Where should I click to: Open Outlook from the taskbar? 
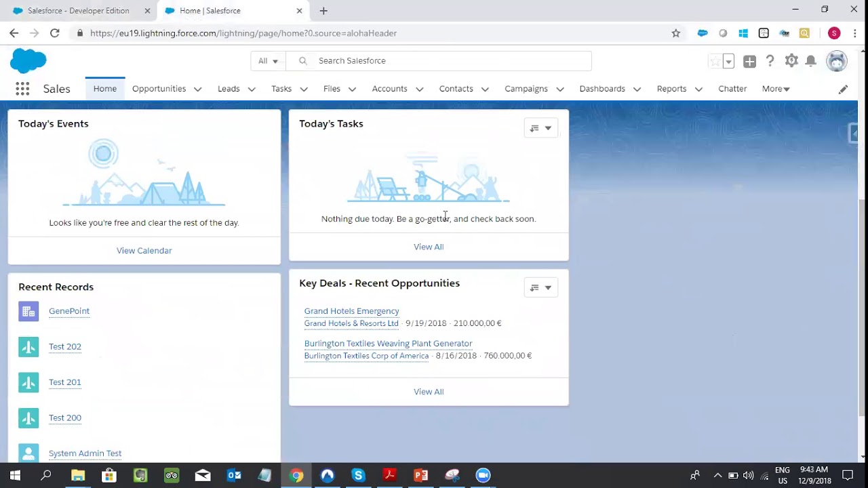234,475
